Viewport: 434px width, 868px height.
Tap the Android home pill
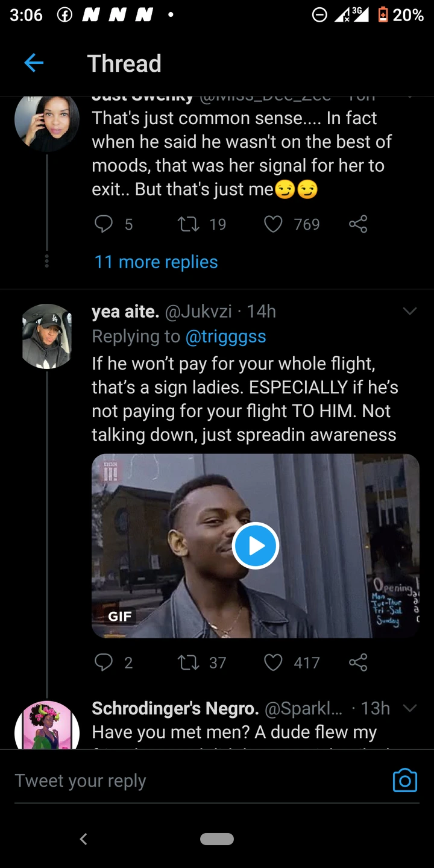pos(217,838)
